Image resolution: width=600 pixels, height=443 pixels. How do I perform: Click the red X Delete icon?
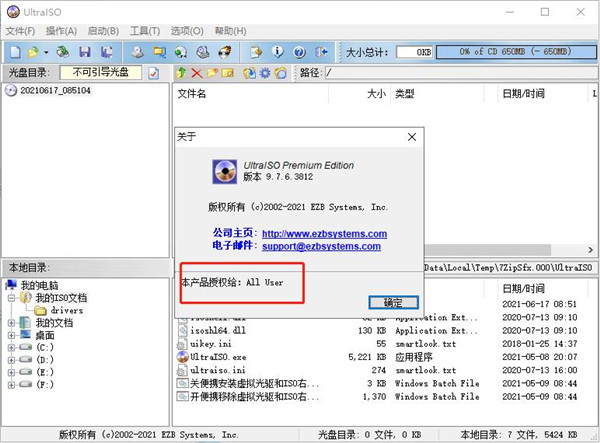tap(197, 73)
